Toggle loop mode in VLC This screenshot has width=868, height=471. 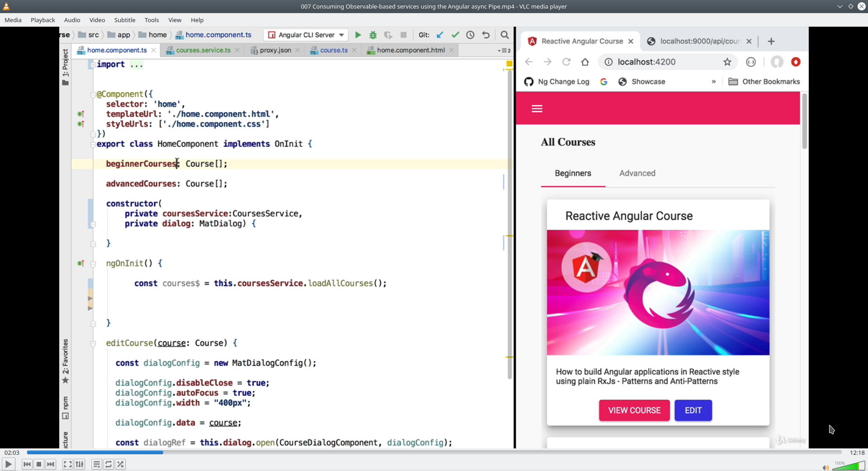108,464
